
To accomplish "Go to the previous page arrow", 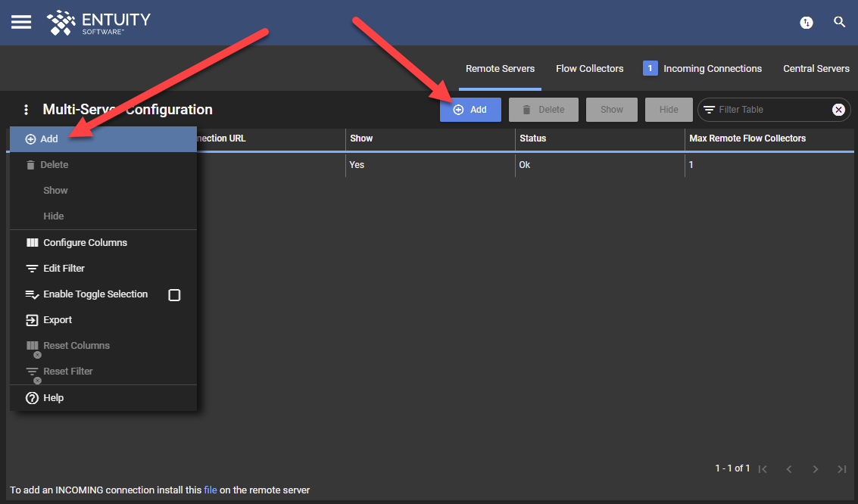I will (789, 469).
